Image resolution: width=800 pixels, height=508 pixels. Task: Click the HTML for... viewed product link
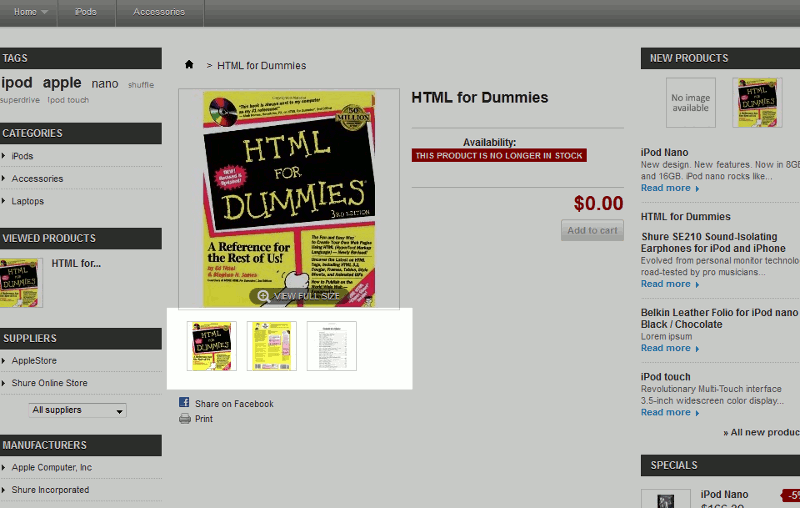point(76,263)
